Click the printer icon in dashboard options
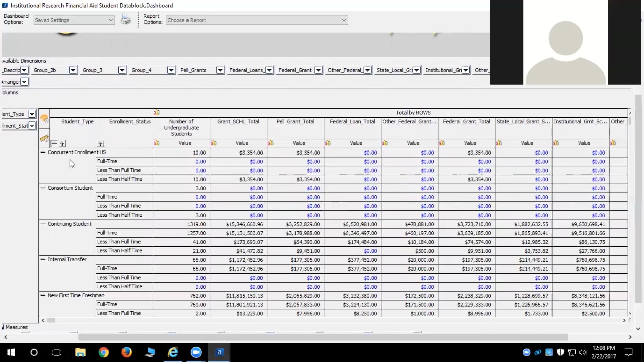Viewport: 644px width, 362px height. point(126,20)
